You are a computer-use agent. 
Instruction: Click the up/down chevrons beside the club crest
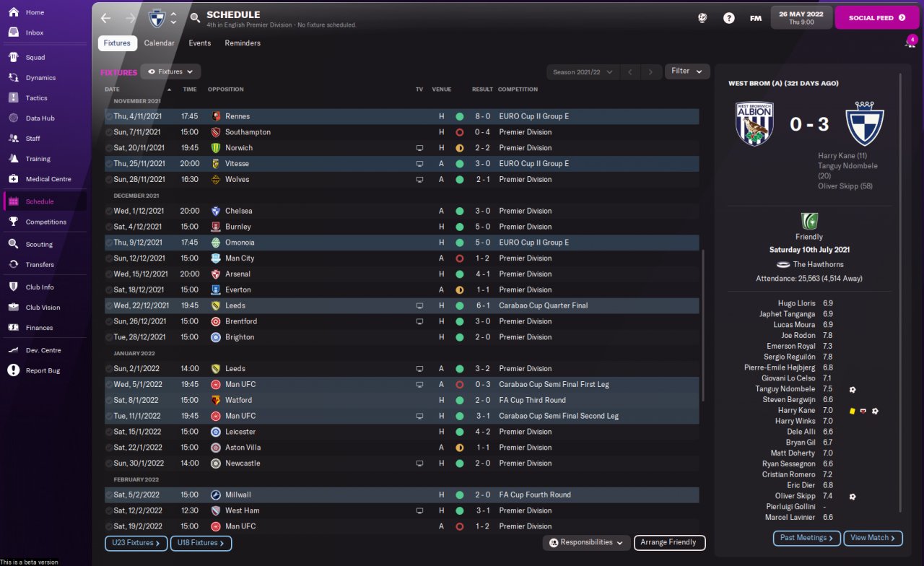pos(173,18)
